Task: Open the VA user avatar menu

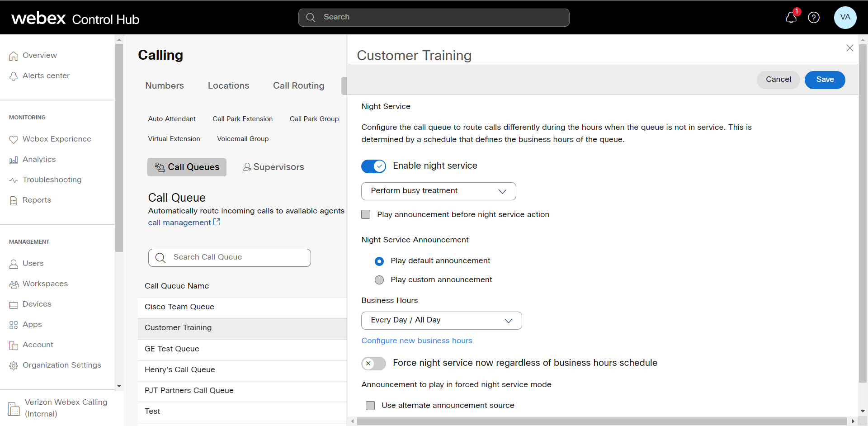Action: pyautogui.click(x=845, y=18)
